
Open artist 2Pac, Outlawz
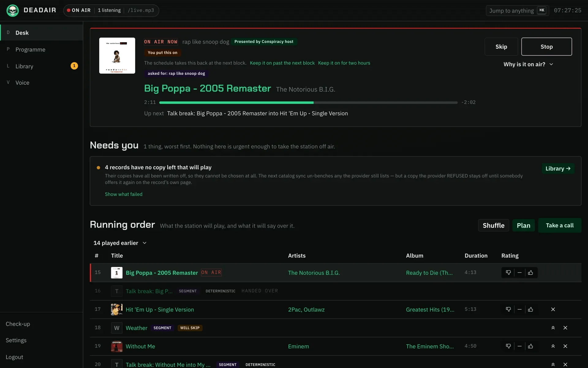306,309
